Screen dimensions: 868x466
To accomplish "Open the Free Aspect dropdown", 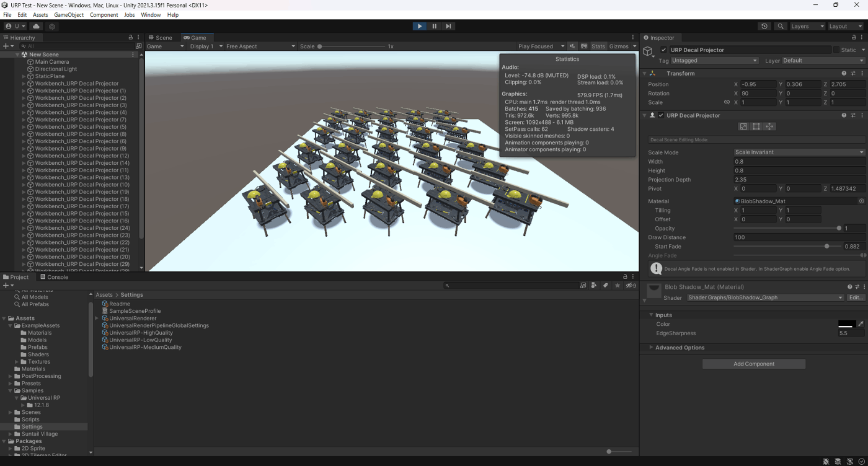I will pos(260,46).
